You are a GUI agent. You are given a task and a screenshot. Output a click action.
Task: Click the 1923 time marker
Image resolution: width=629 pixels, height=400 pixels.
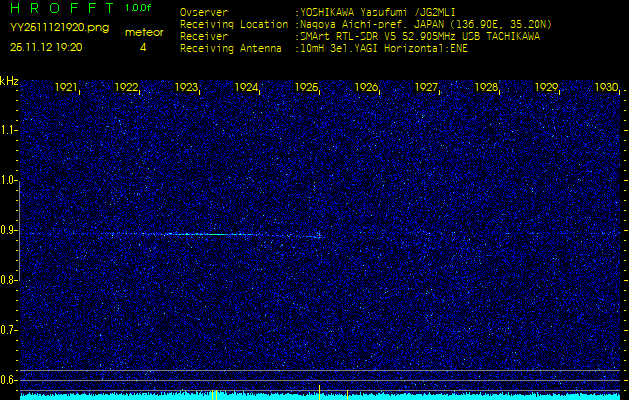click(x=186, y=87)
